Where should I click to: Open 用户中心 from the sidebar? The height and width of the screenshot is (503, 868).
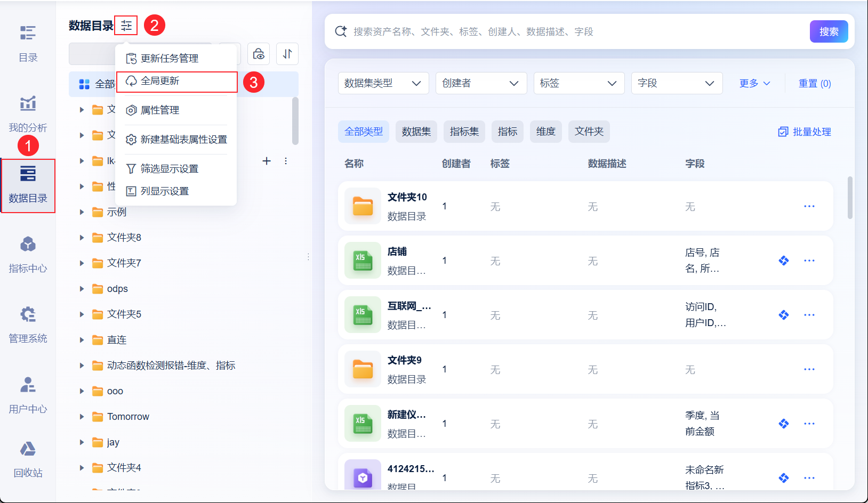(x=28, y=395)
